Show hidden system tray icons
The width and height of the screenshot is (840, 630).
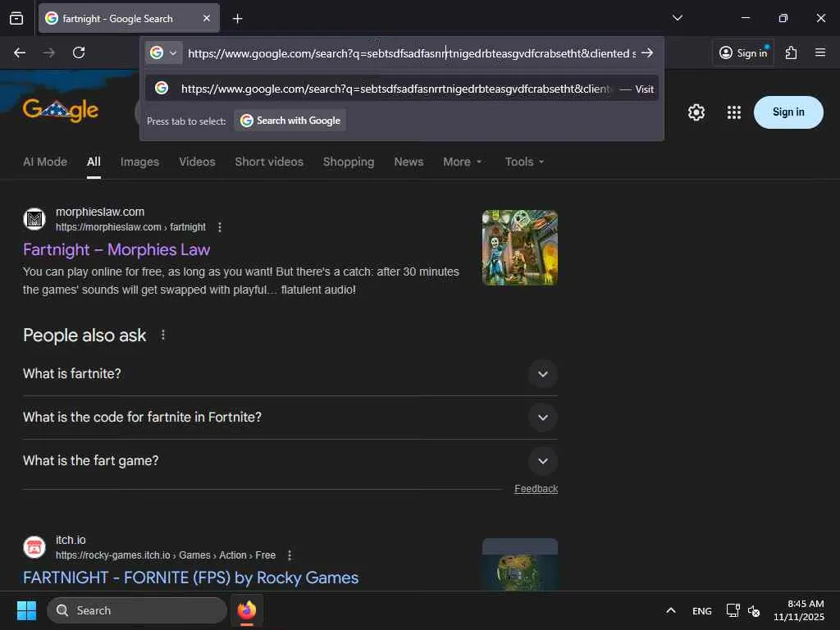tap(671, 610)
